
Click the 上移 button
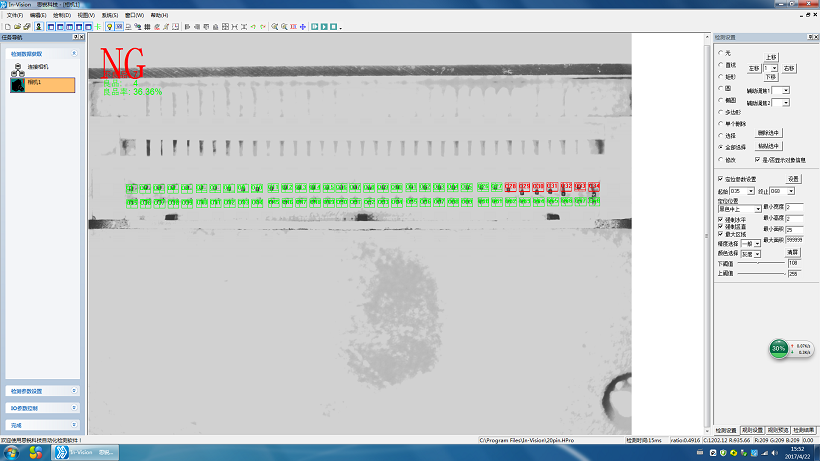tap(770, 58)
